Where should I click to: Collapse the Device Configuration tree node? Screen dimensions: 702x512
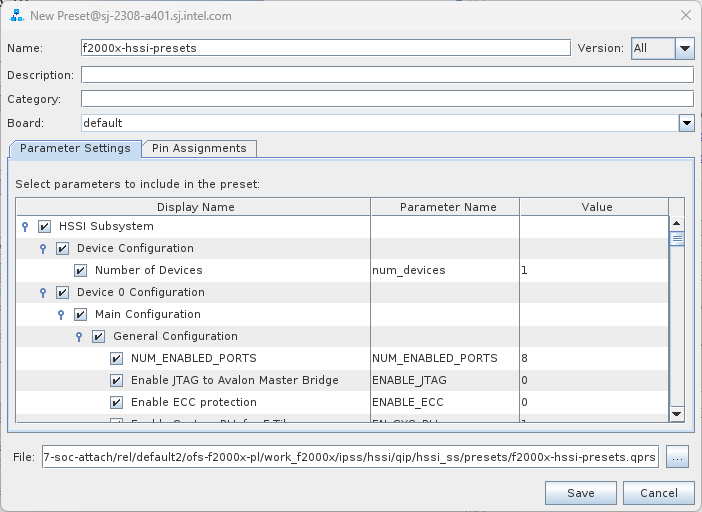[x=44, y=249]
